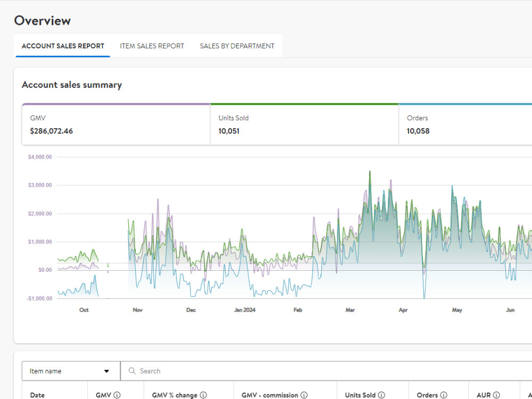
Task: Click the Nov x-axis label
Action: (x=137, y=310)
